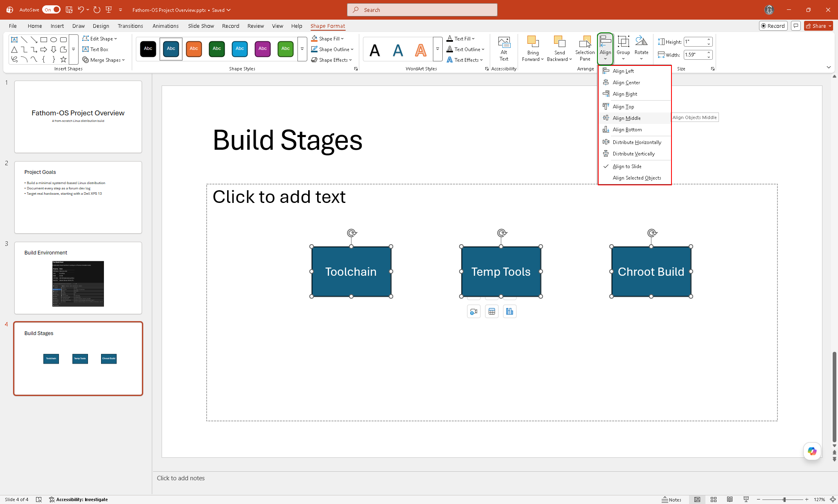Choose Align Bottom from menu
The image size is (838, 504).
click(634, 130)
